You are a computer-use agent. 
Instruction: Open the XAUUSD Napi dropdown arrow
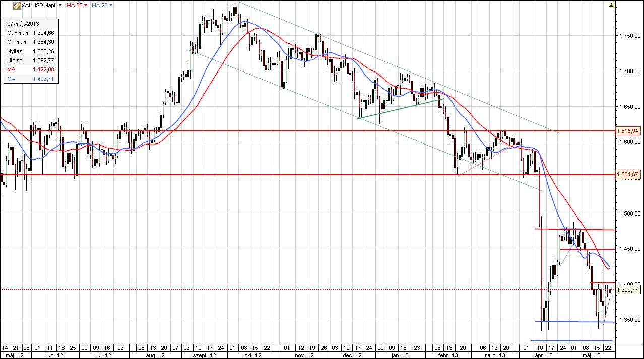point(60,5)
